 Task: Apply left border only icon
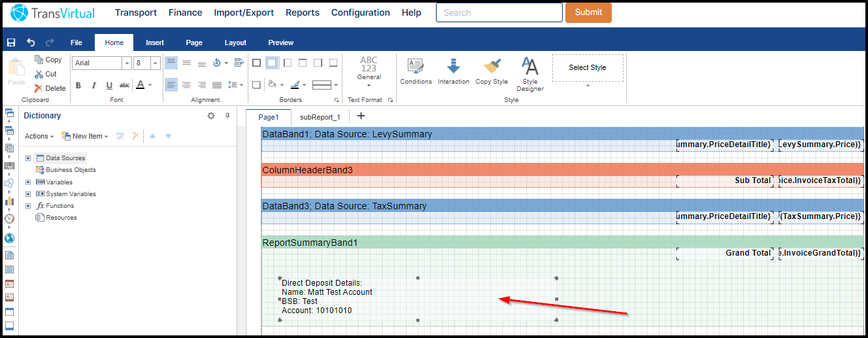tap(287, 63)
